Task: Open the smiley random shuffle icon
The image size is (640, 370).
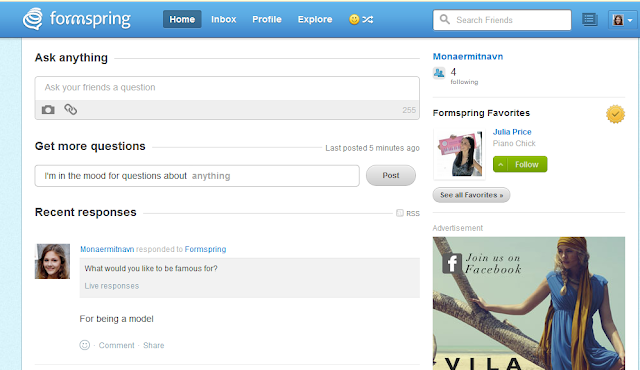Action: [361, 19]
